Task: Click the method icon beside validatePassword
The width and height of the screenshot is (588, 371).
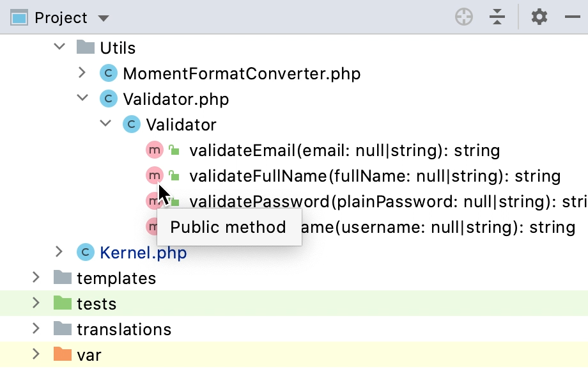Action: (155, 201)
